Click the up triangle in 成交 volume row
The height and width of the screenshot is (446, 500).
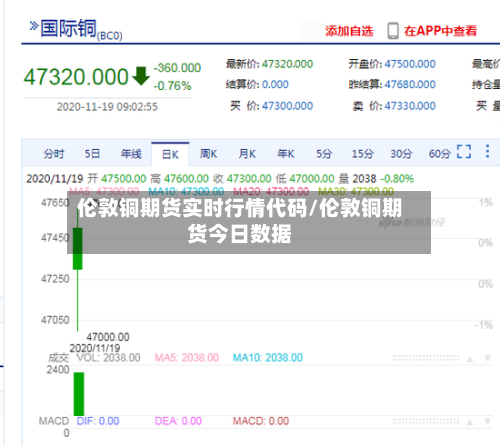click(470, 359)
